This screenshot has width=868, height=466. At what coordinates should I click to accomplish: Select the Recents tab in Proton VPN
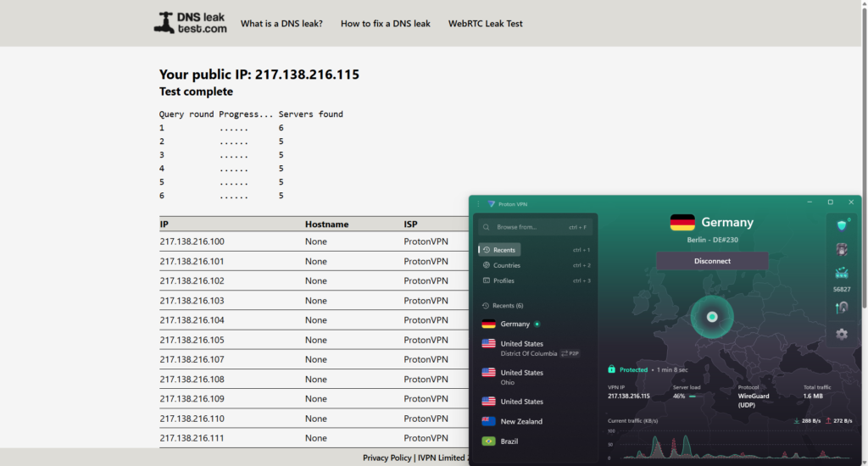click(x=499, y=250)
